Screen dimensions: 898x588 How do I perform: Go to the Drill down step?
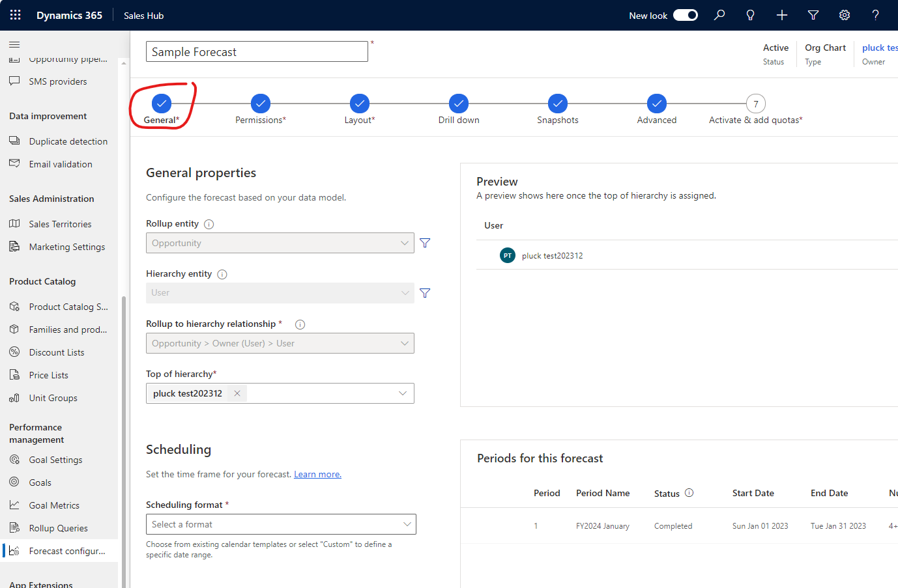[459, 104]
